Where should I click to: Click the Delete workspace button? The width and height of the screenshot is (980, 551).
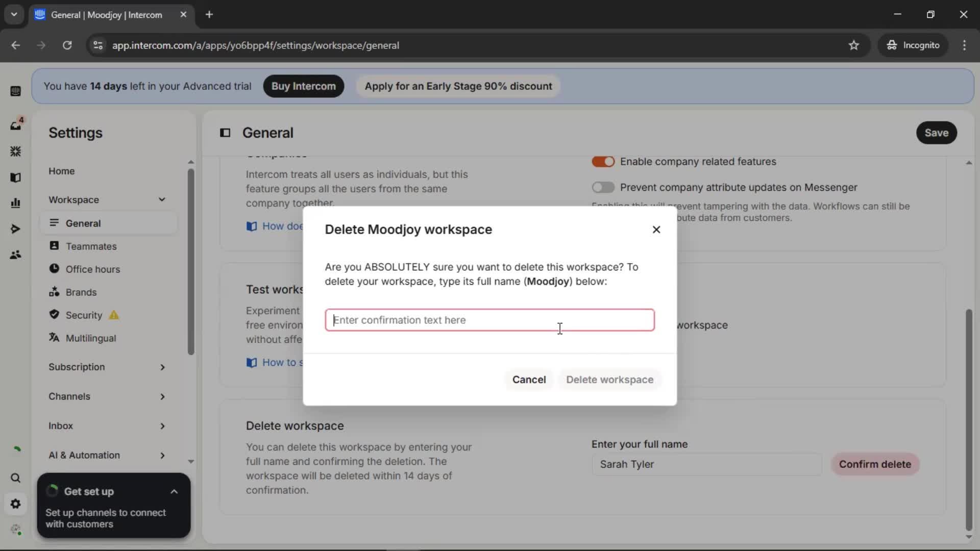point(609,380)
